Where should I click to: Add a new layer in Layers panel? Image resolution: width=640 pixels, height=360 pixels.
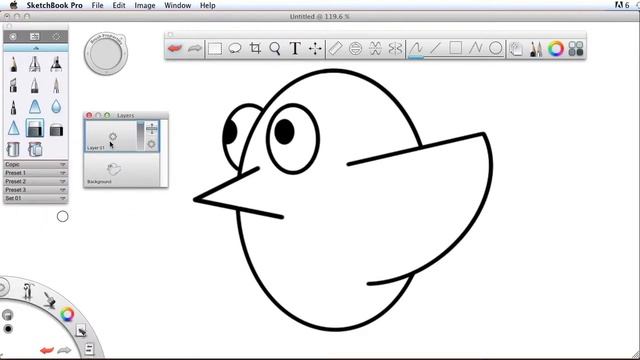[151, 129]
